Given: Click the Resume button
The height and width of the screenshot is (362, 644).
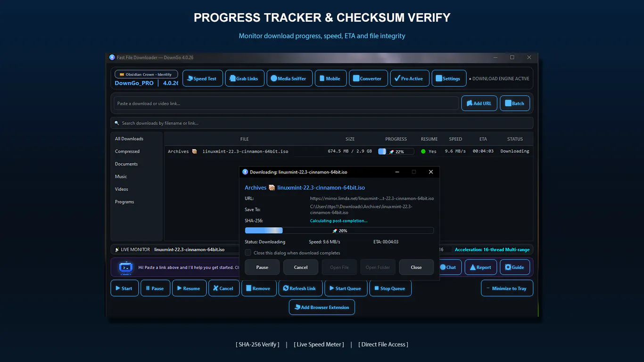Looking at the screenshot, I should coord(189,288).
